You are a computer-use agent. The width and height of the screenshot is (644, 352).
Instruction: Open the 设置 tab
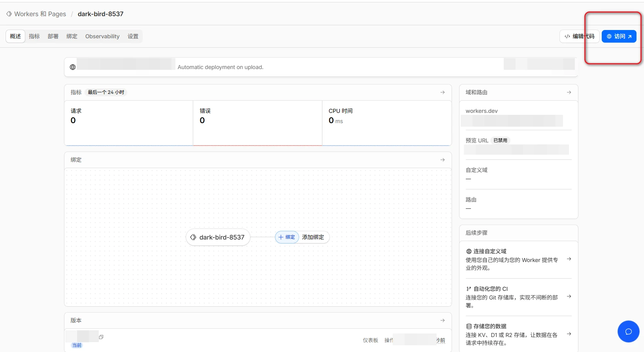[133, 36]
